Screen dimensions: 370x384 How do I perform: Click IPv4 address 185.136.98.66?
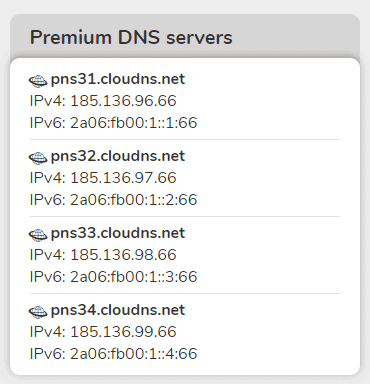(x=123, y=255)
